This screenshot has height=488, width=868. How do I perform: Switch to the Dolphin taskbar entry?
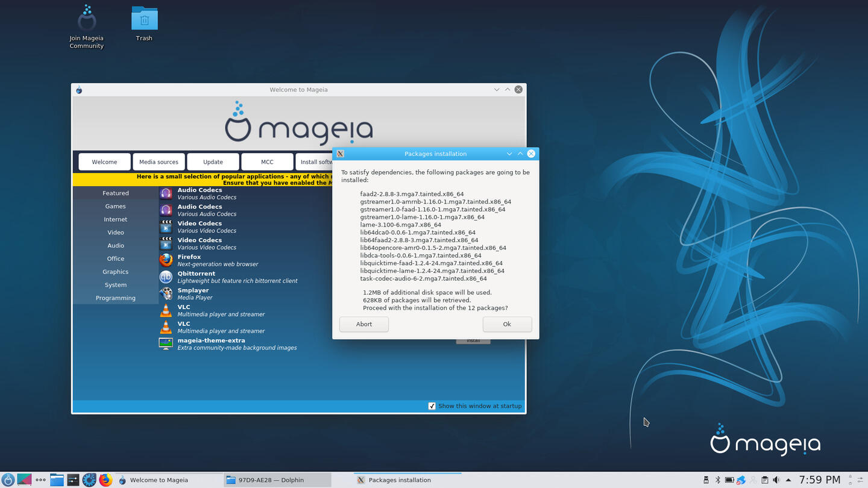277,480
